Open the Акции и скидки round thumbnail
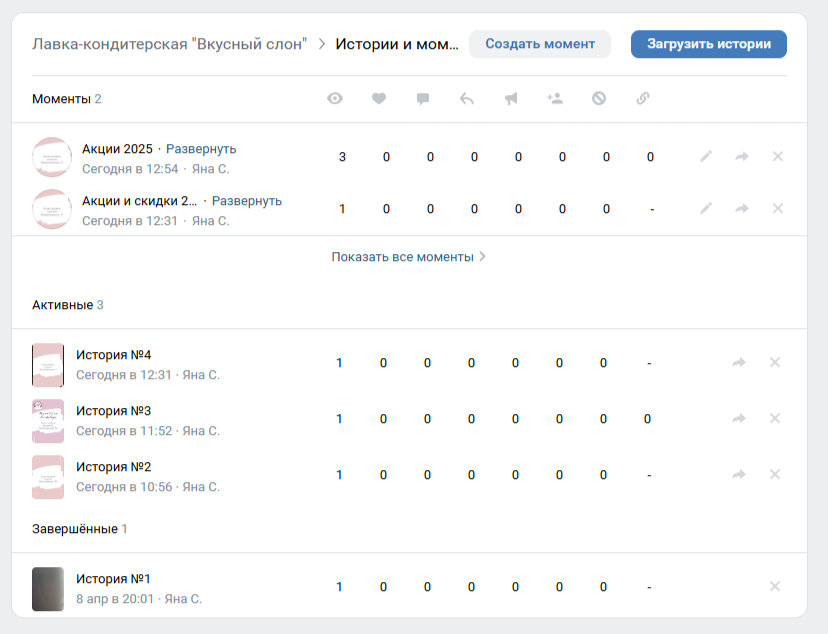This screenshot has width=828, height=634. pyautogui.click(x=52, y=210)
